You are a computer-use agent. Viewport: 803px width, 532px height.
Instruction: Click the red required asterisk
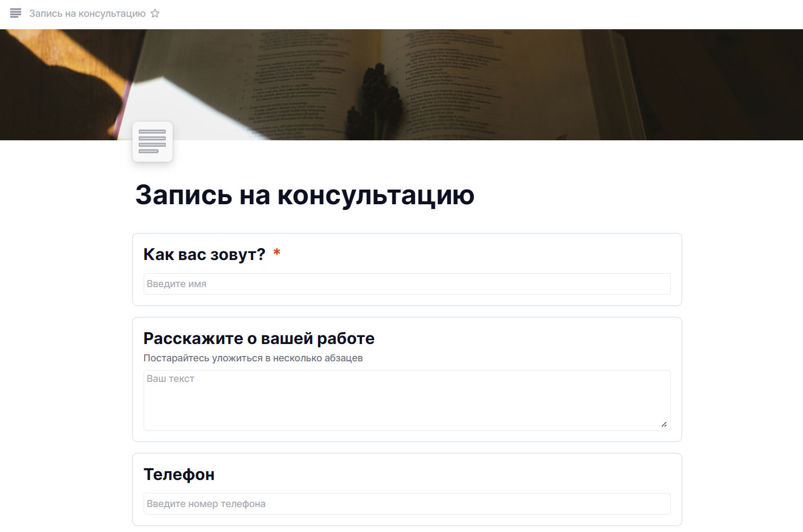click(277, 253)
